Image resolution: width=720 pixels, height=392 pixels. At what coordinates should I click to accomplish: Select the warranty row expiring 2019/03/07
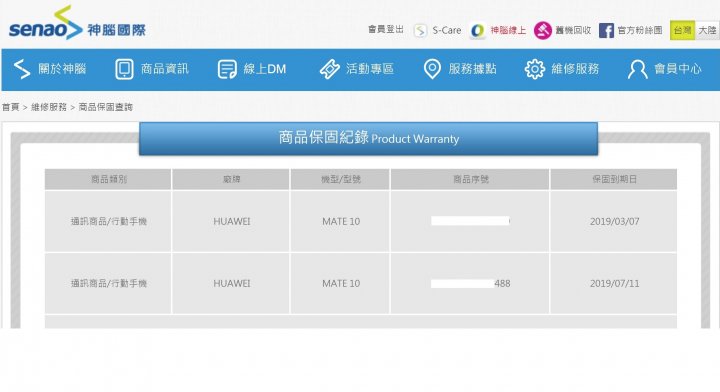pyautogui.click(x=360, y=221)
